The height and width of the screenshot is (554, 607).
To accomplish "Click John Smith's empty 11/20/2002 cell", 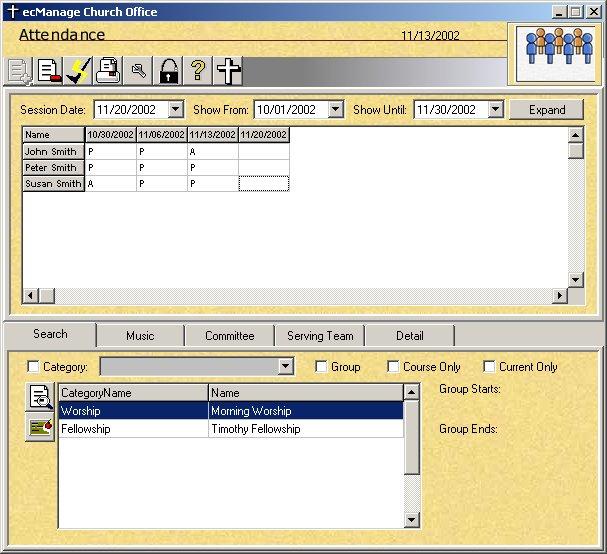I will pyautogui.click(x=264, y=151).
